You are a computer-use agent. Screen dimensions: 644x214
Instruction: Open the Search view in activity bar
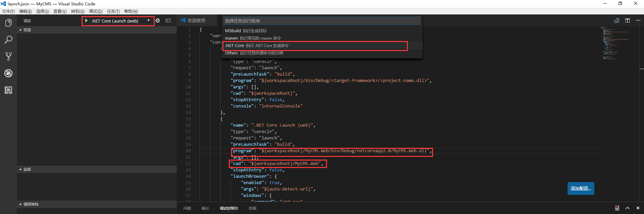pos(8,40)
